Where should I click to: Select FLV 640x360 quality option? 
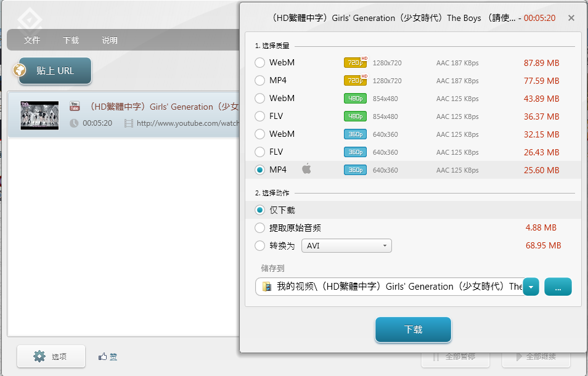click(259, 152)
